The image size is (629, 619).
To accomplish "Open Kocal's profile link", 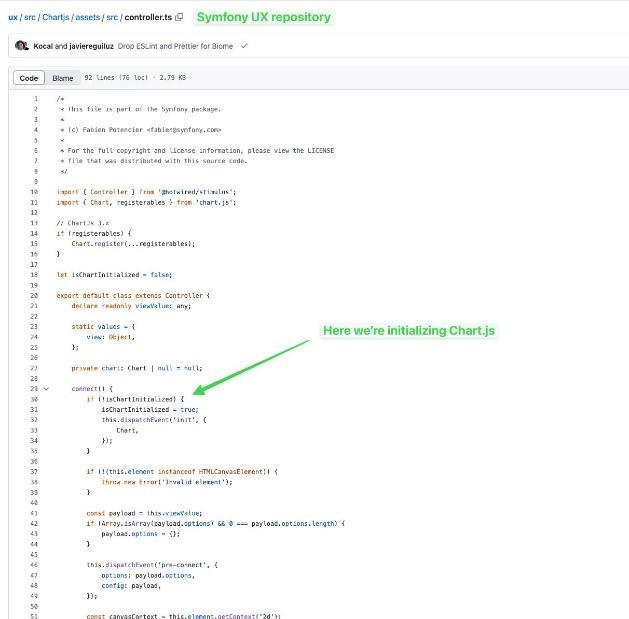I will (x=44, y=46).
